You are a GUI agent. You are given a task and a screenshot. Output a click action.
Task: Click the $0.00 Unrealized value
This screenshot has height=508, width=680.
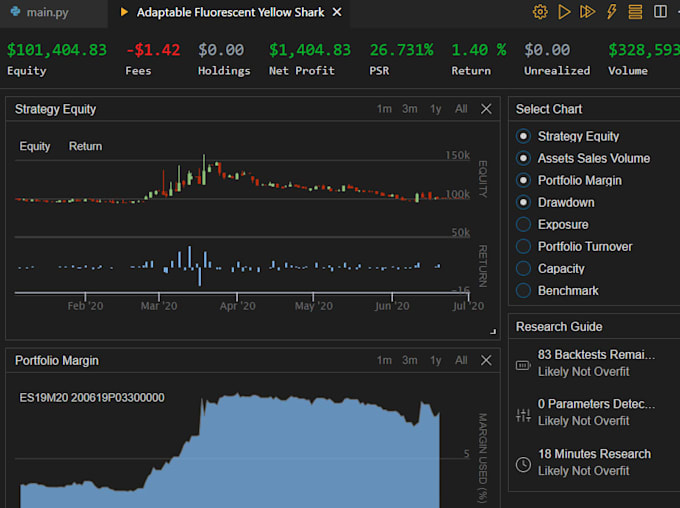(x=547, y=50)
